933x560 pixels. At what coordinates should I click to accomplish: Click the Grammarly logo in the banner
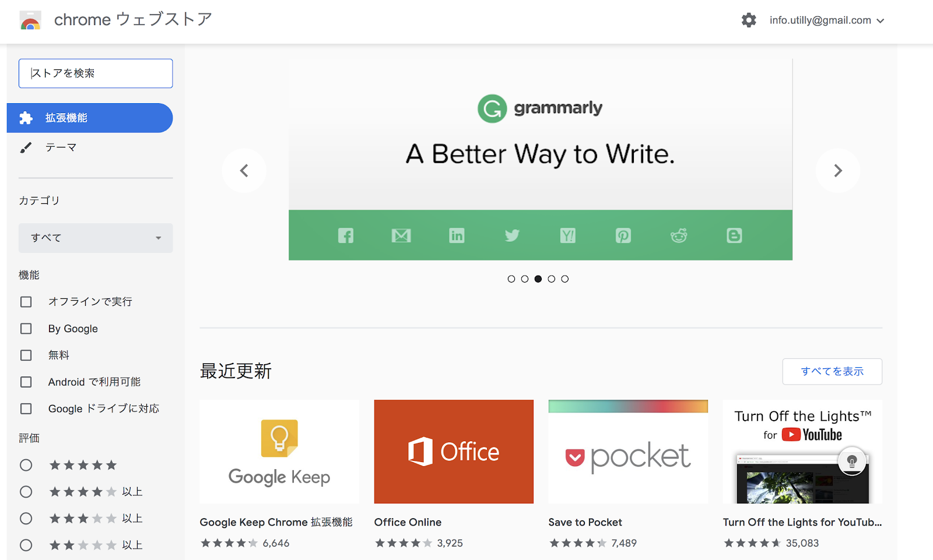click(x=540, y=108)
